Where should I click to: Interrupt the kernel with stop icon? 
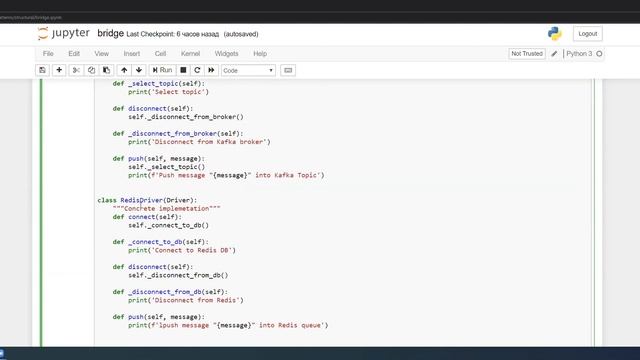pos(183,70)
